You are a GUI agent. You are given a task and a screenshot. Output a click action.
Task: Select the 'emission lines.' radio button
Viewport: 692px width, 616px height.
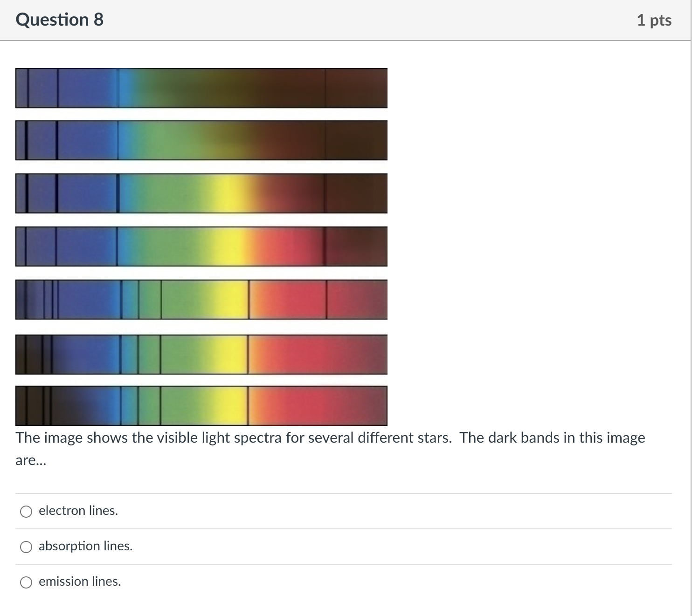(27, 582)
